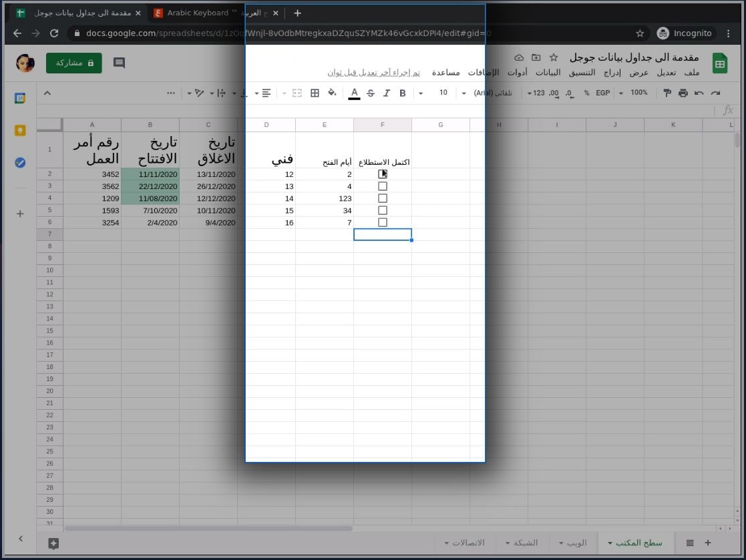Screen dimensions: 746x560
Task: Open the fill color bucket tool
Action: point(332,93)
